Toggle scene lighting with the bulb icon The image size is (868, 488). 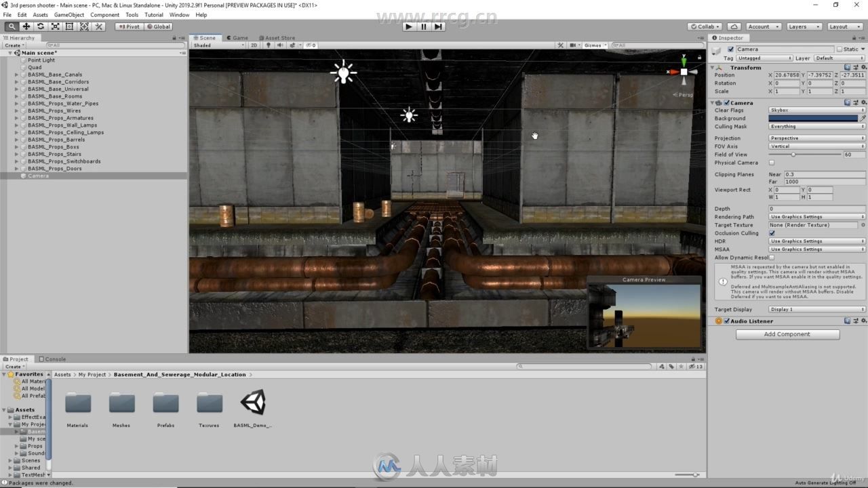tap(269, 45)
